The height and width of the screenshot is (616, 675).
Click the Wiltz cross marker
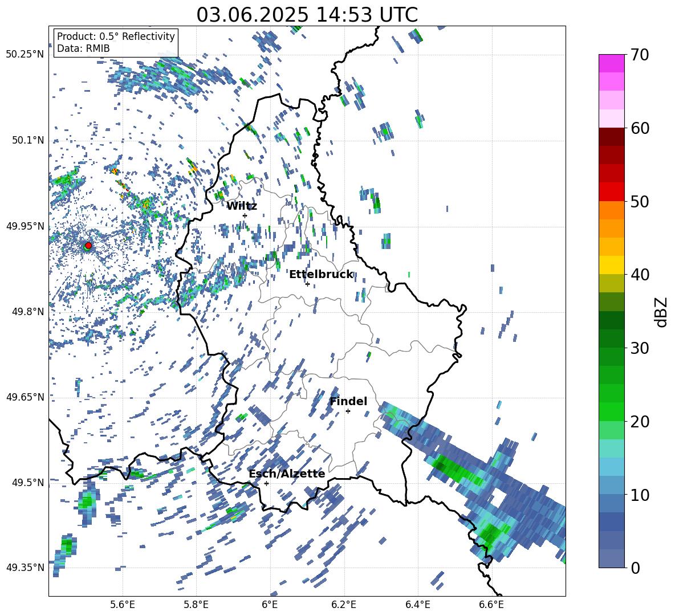(x=245, y=215)
